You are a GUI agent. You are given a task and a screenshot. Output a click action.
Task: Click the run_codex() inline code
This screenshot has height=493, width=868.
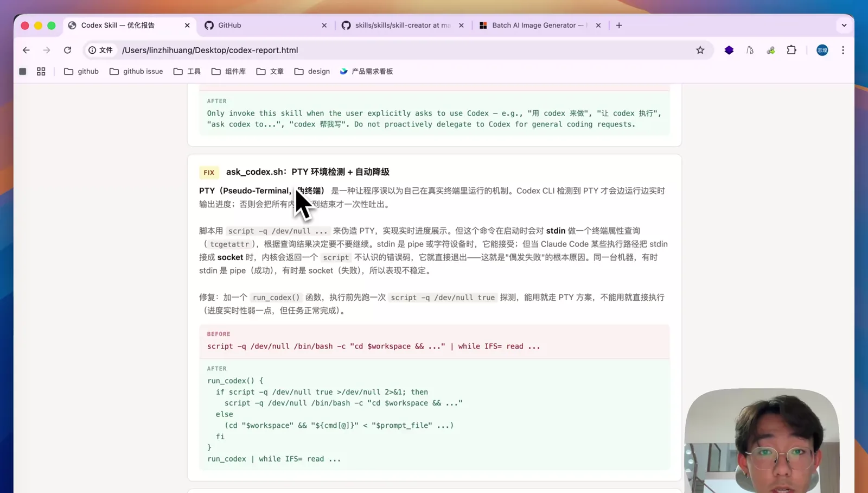point(276,298)
